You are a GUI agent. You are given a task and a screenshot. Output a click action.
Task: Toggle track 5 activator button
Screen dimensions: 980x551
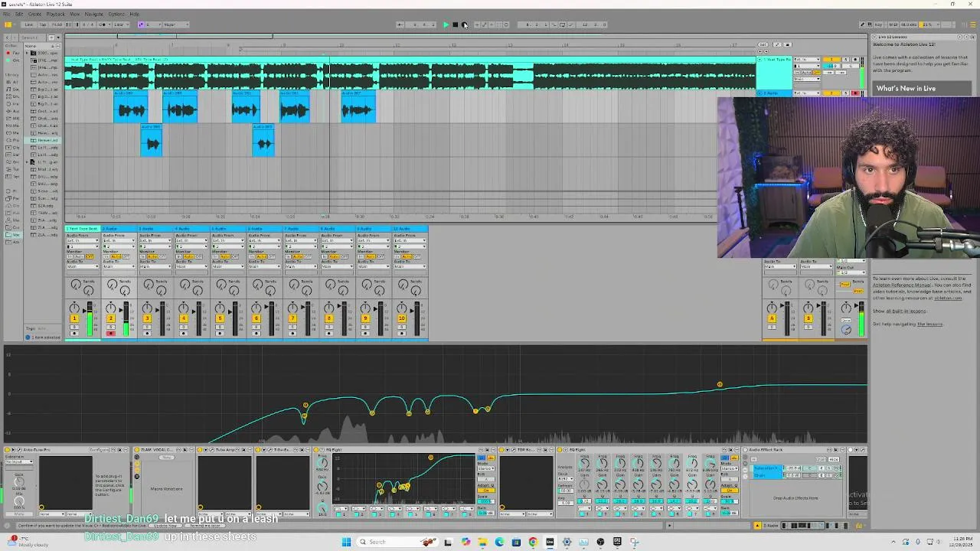[x=220, y=318]
